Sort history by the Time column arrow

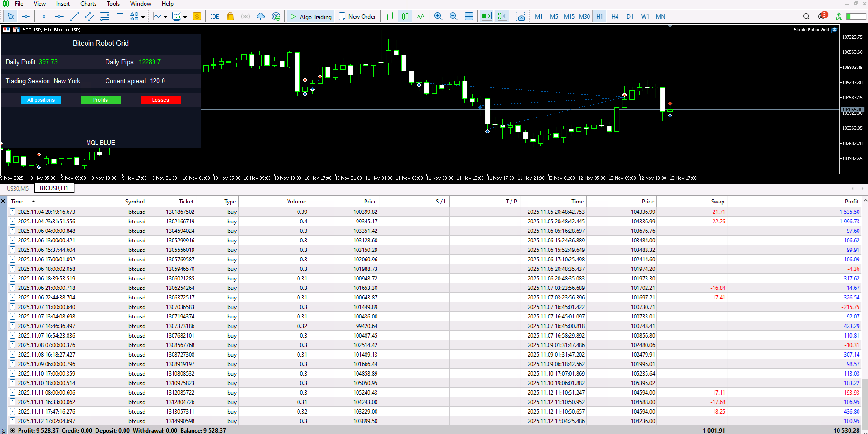33,202
